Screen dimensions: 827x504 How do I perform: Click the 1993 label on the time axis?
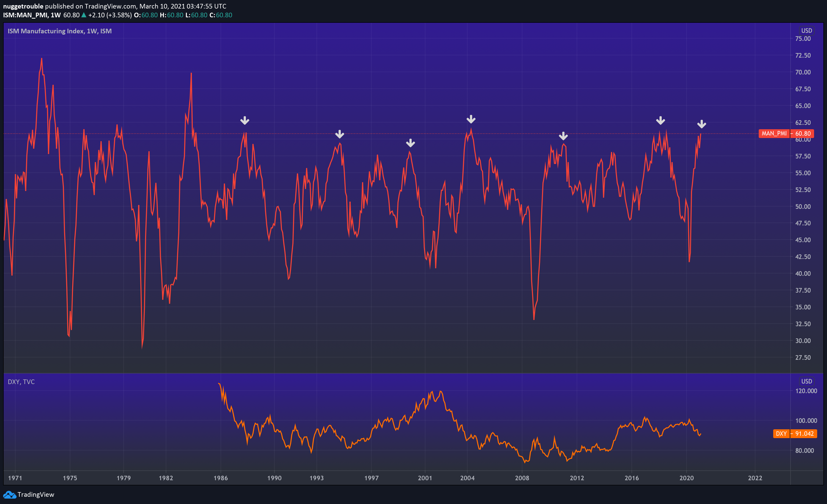click(317, 478)
